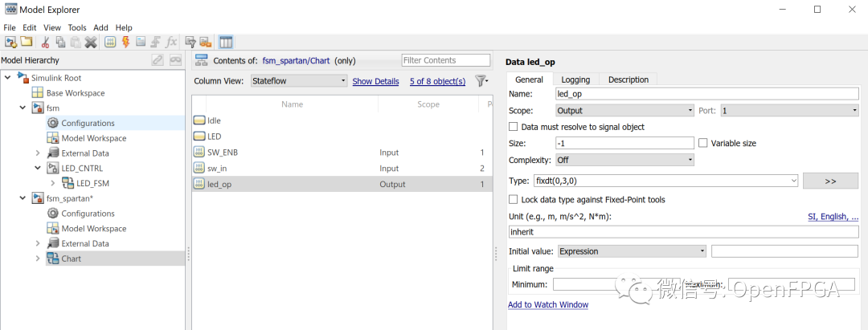This screenshot has width=868, height=330.
Task: Click the Idle state icon
Action: click(199, 120)
